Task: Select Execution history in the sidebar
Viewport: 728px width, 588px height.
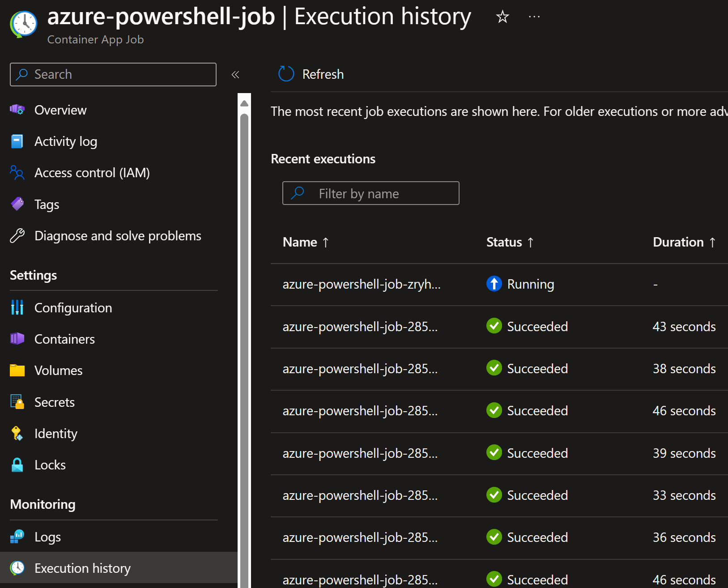Action: tap(119, 568)
